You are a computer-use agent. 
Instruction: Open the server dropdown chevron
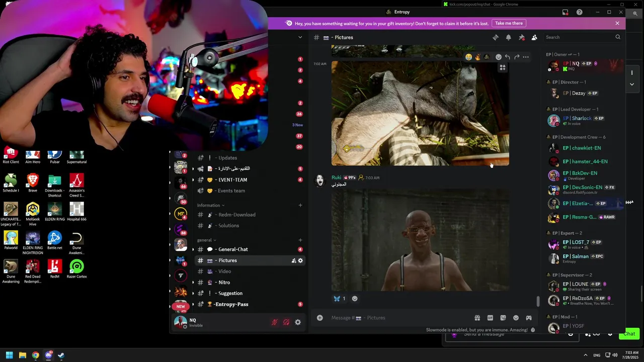pyautogui.click(x=300, y=37)
